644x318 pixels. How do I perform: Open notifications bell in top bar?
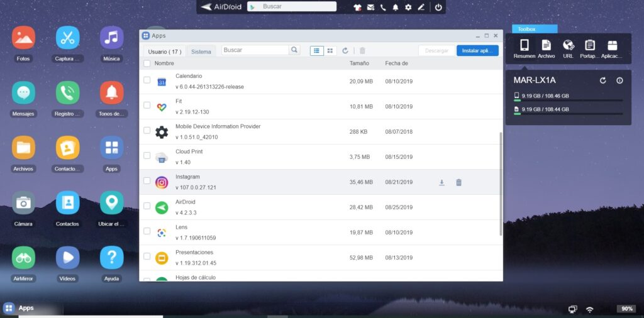[395, 7]
